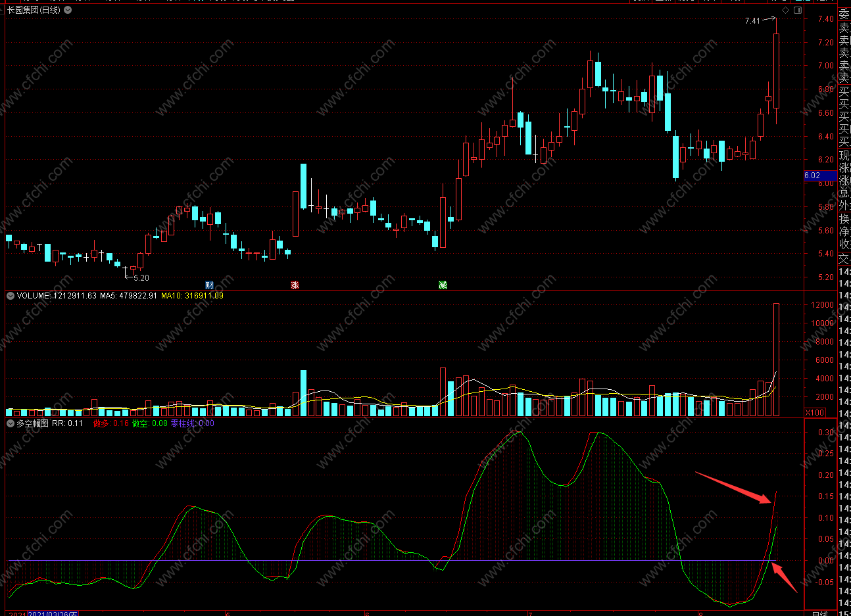Click the X100 volume scale label

click(x=815, y=412)
